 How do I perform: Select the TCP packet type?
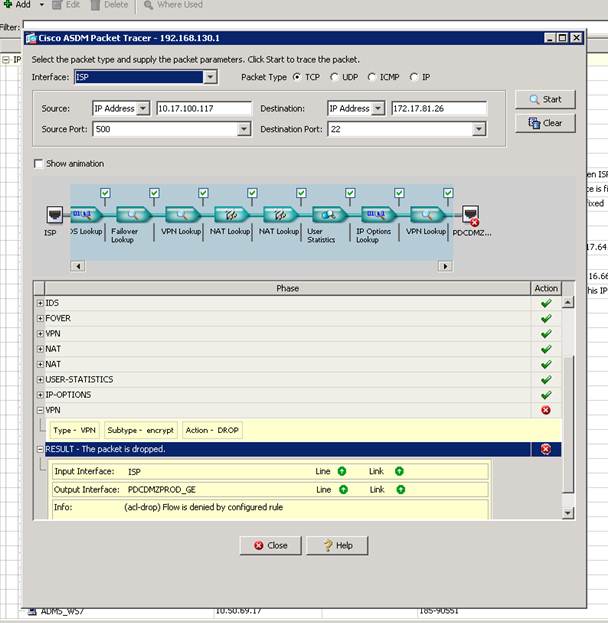tap(297, 77)
